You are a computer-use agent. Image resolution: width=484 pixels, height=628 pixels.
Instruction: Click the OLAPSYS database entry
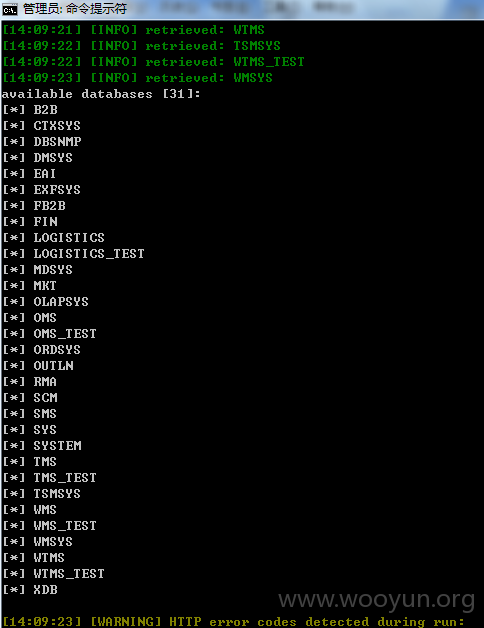(x=46, y=302)
